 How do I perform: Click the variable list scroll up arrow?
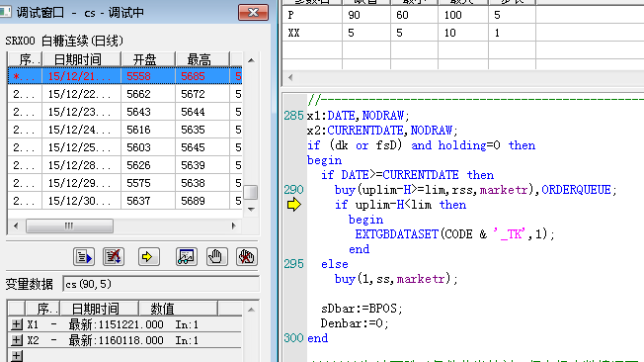point(251,310)
